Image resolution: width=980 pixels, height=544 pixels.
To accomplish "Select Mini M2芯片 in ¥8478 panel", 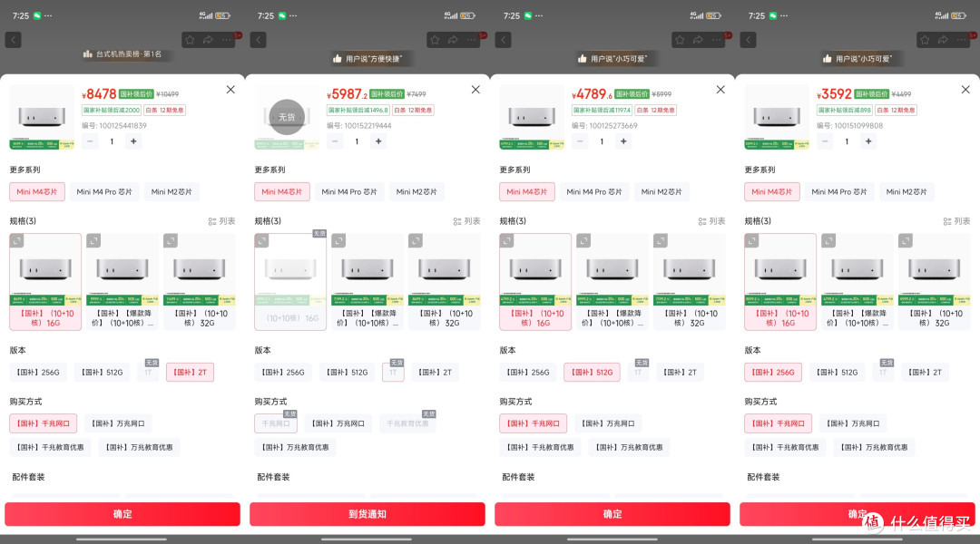I will point(171,191).
